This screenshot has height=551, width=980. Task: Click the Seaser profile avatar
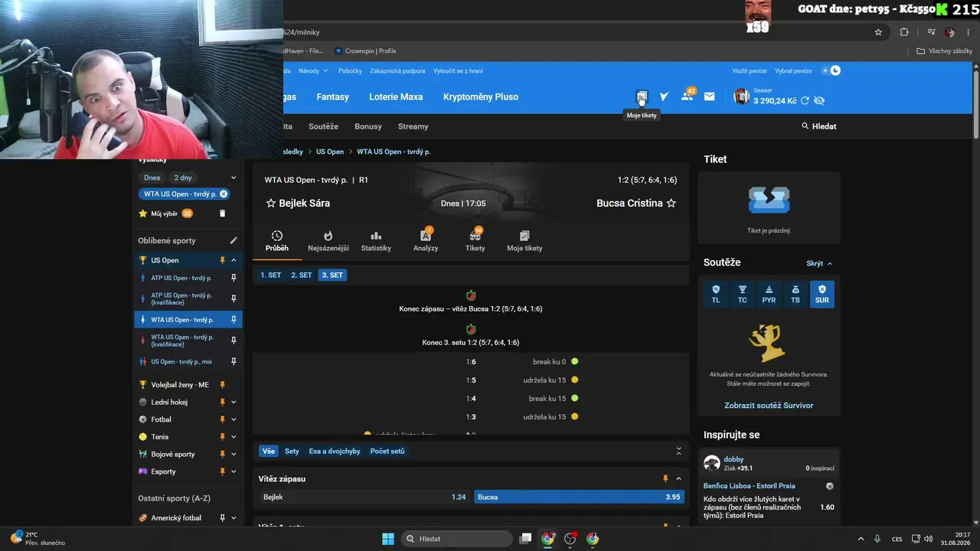pyautogui.click(x=741, y=96)
